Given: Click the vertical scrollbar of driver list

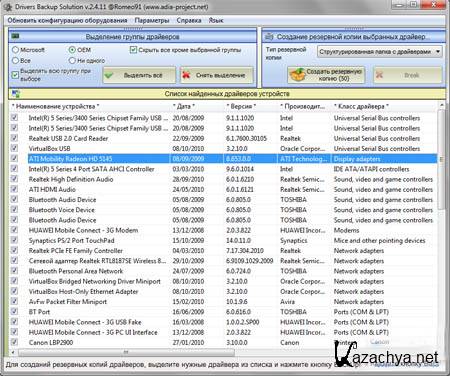Looking at the screenshot, I should coord(442,159).
